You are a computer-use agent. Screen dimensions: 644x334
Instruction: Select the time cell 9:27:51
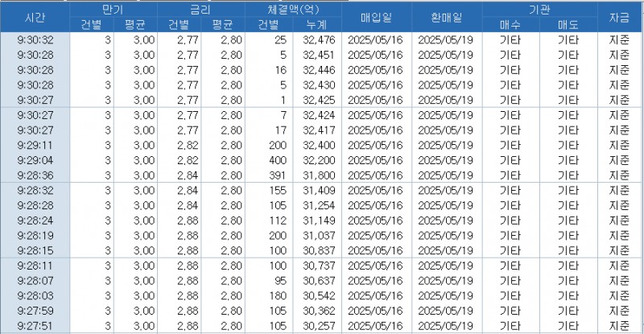[35, 326]
